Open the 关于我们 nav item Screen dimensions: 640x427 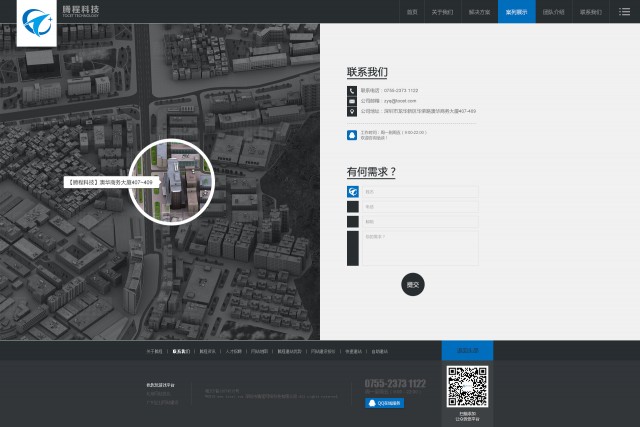tap(442, 12)
